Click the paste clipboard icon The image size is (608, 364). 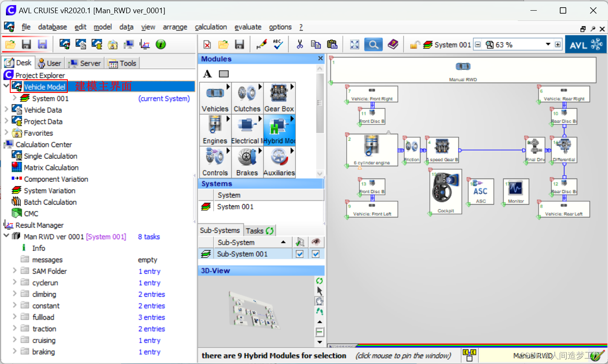tap(332, 44)
